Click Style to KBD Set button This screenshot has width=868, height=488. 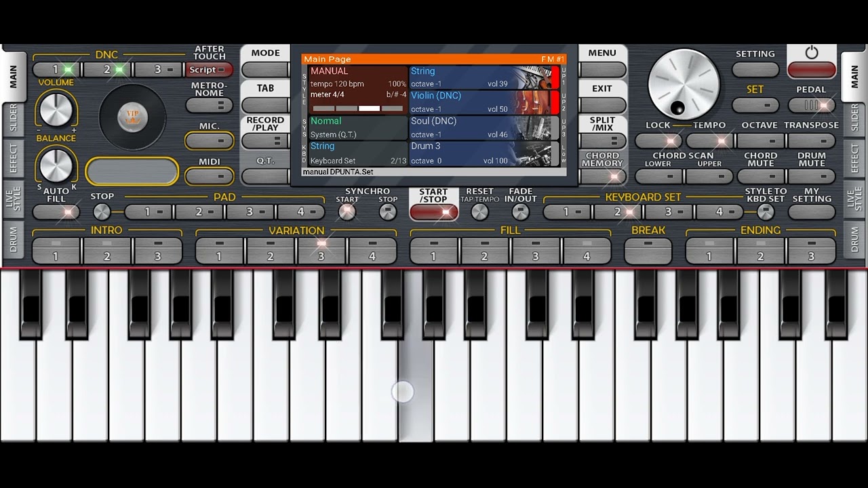click(x=766, y=212)
